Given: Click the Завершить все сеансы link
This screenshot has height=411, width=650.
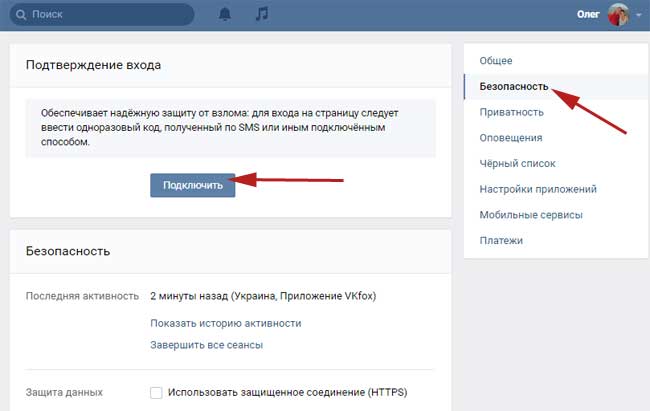Looking at the screenshot, I should pyautogui.click(x=206, y=345).
